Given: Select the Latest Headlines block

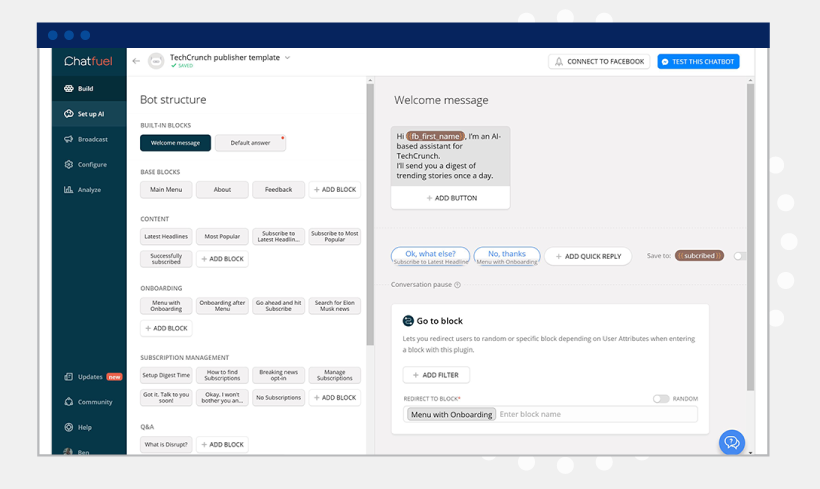Looking at the screenshot, I should 166,236.
